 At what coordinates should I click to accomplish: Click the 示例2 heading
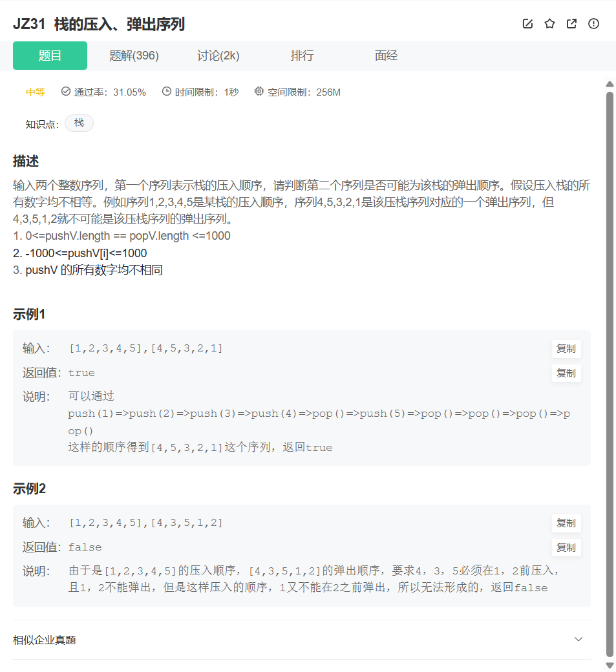29,488
